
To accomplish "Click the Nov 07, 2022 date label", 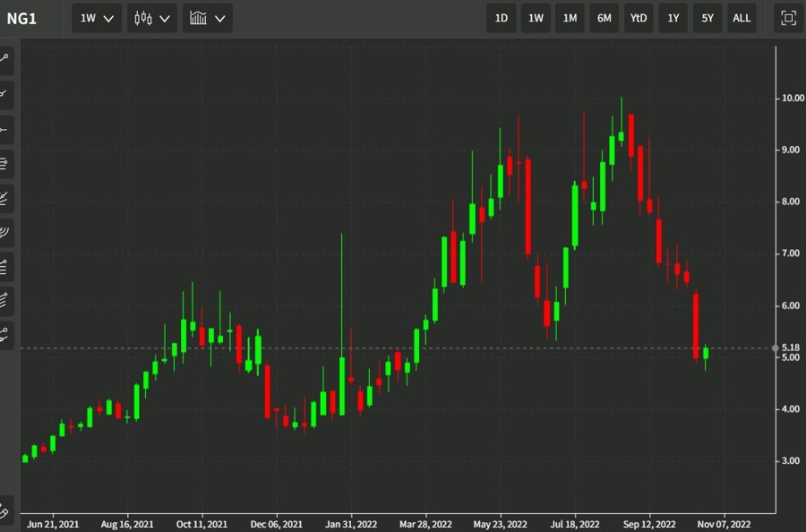I will click(x=724, y=524).
